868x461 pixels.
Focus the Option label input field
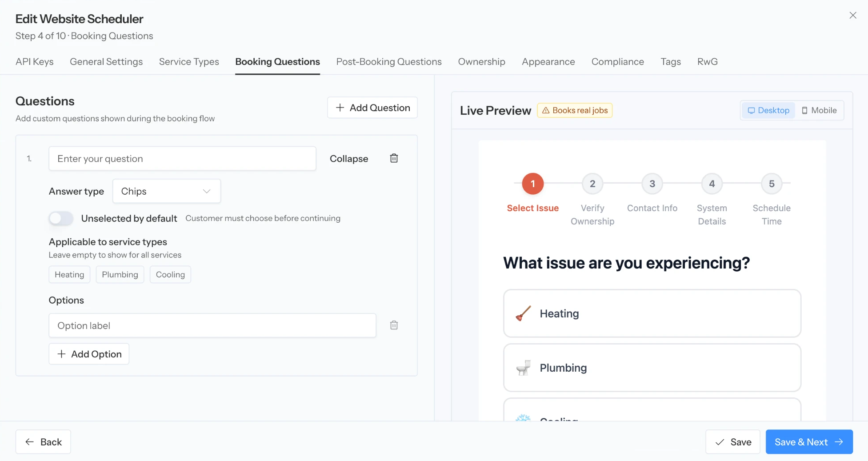click(212, 325)
